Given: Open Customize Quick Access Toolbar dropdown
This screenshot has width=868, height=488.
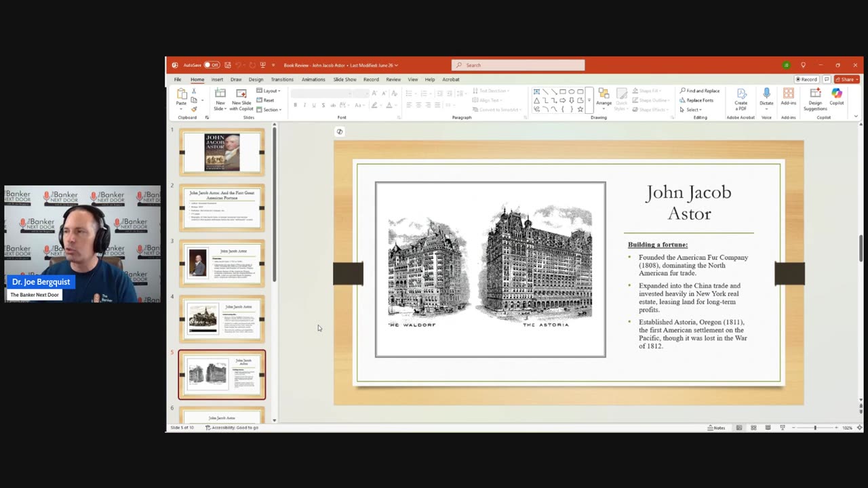Looking at the screenshot, I should tap(273, 65).
